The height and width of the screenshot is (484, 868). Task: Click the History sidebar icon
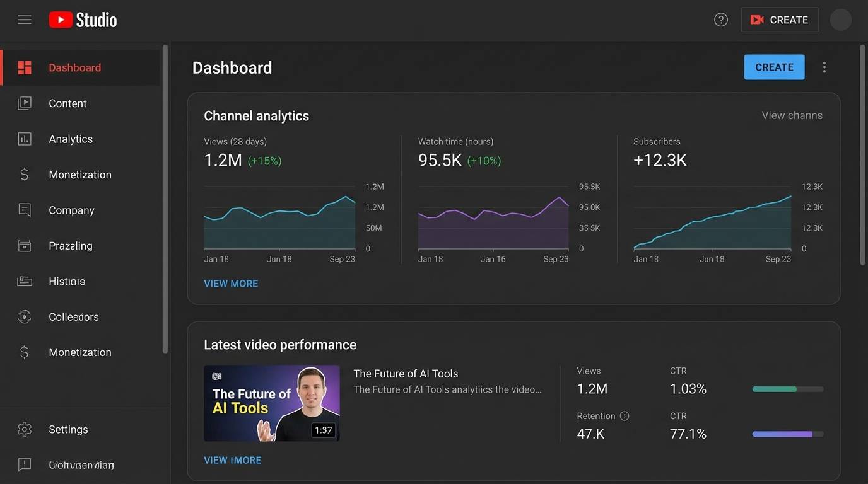tap(24, 280)
